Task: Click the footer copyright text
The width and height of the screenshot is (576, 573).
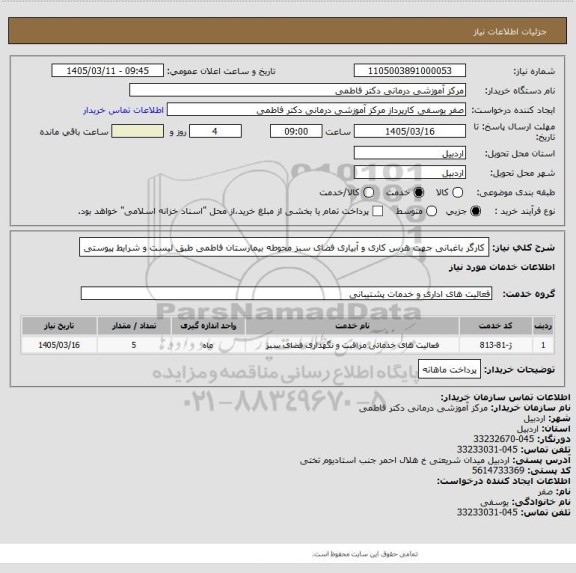Action: pos(365,554)
